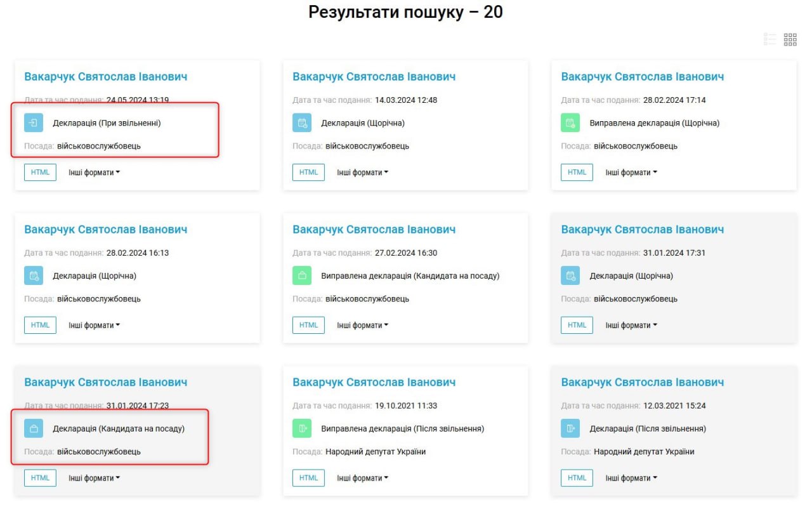Screen dimensions: 812x509
Task: Switch to list view layout icon
Action: [x=770, y=40]
